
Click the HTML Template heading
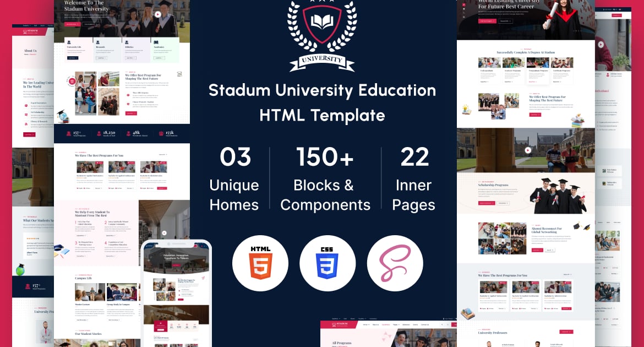click(x=323, y=116)
